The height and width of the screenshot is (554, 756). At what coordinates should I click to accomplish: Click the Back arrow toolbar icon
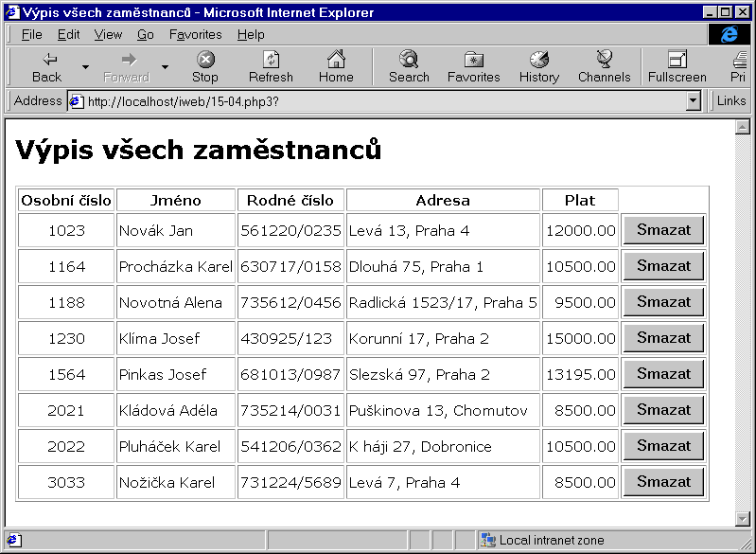46,60
